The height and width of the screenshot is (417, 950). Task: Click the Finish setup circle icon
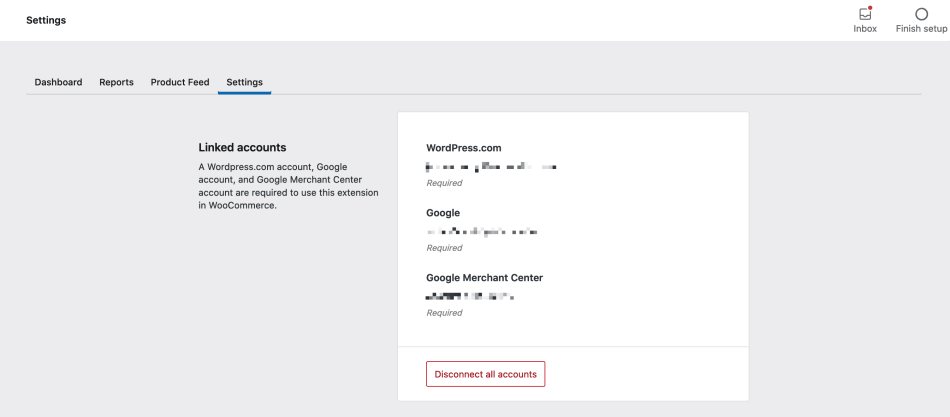[921, 14]
